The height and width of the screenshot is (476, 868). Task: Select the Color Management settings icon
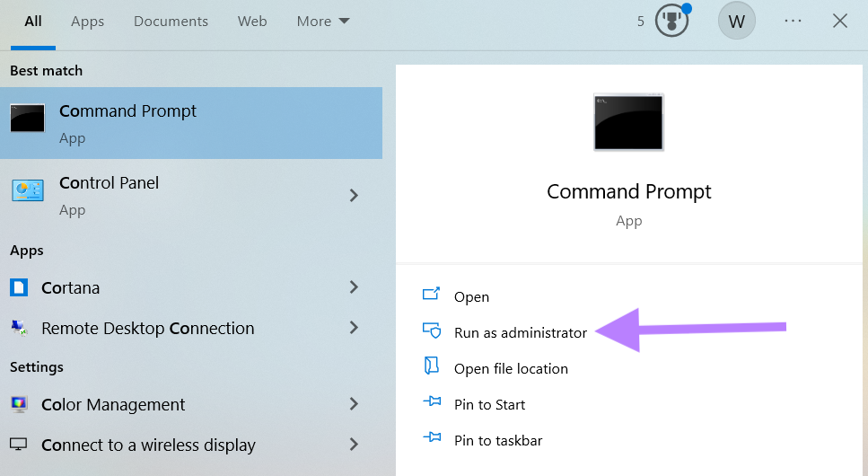[19, 404]
